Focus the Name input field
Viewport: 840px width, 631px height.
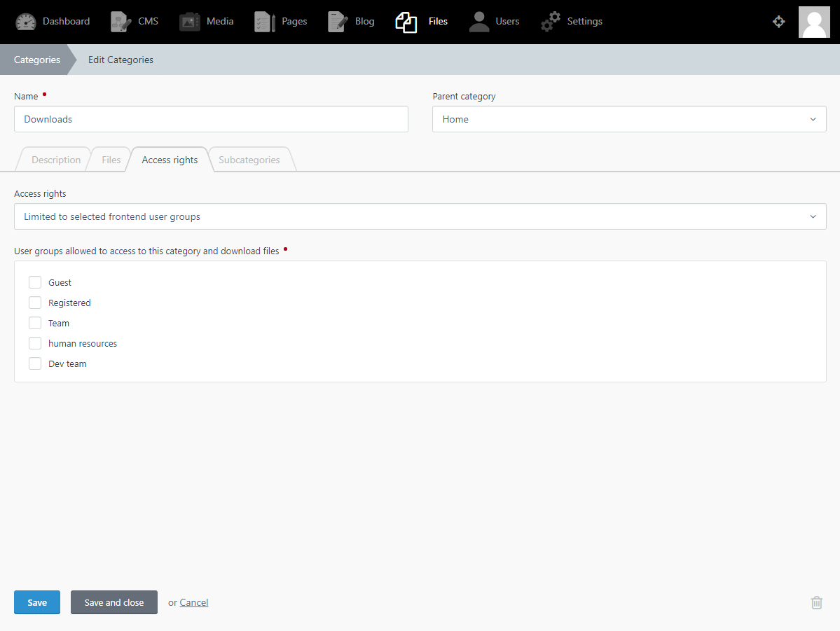click(211, 119)
